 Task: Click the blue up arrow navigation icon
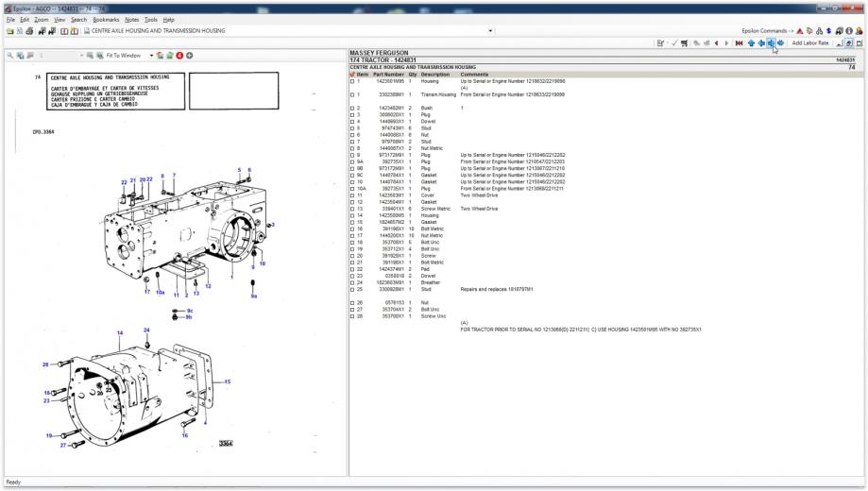tap(751, 43)
